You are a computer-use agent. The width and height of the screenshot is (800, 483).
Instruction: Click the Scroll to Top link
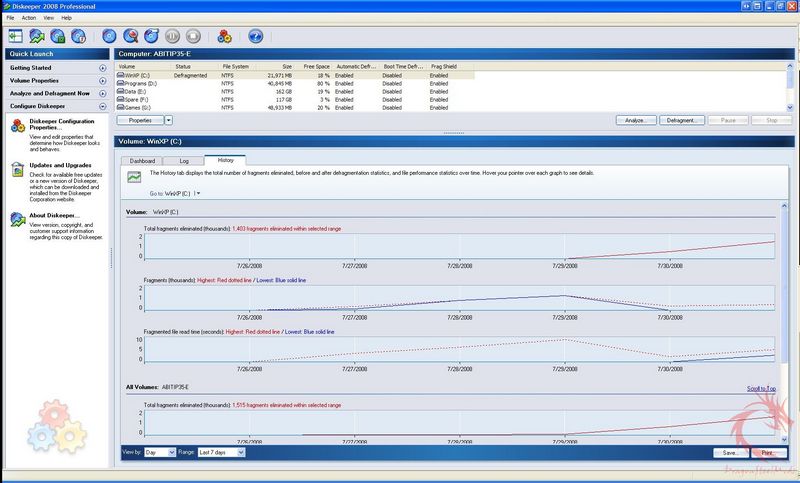click(760, 388)
